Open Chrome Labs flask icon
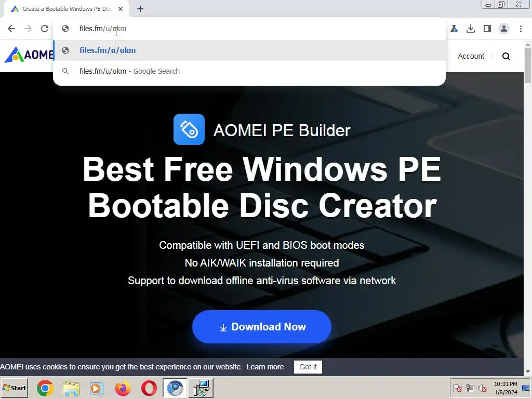This screenshot has width=532, height=399. [454, 29]
